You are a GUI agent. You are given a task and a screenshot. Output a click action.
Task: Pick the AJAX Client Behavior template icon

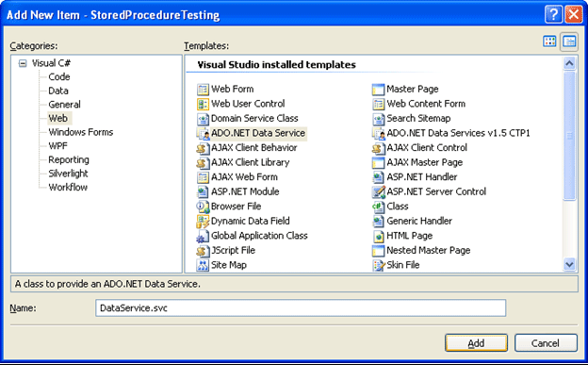pos(203,148)
